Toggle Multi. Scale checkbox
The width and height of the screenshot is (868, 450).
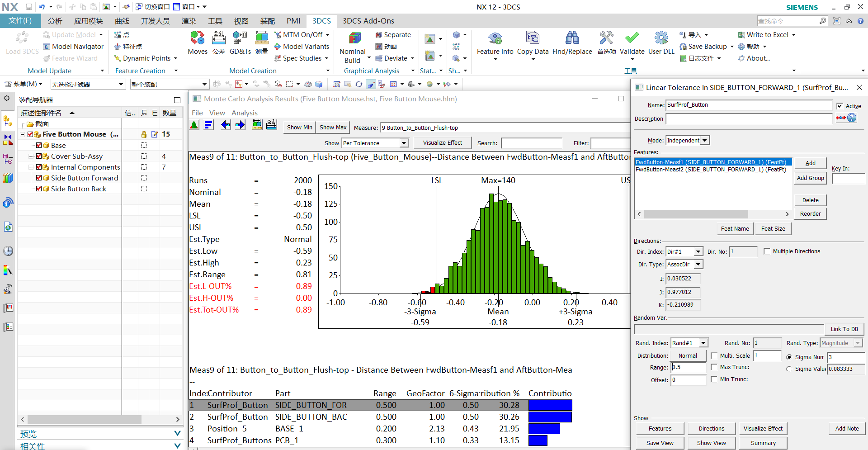(714, 356)
